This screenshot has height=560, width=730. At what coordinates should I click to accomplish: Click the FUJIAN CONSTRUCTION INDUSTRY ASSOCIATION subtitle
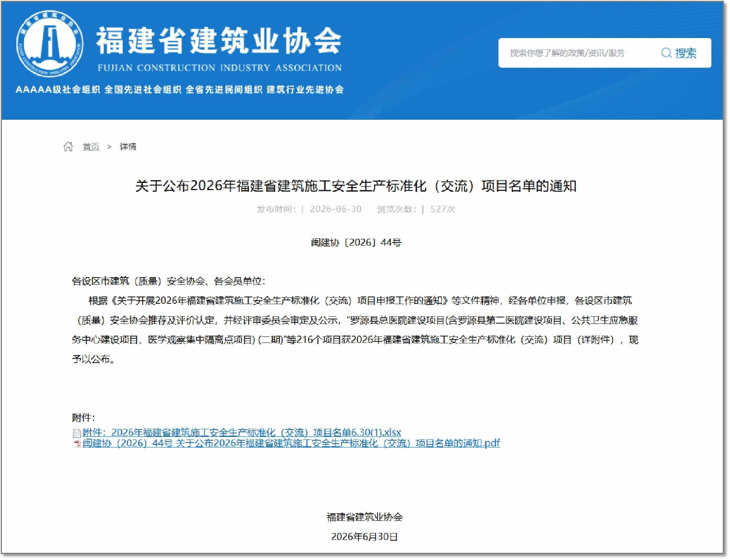[x=219, y=68]
